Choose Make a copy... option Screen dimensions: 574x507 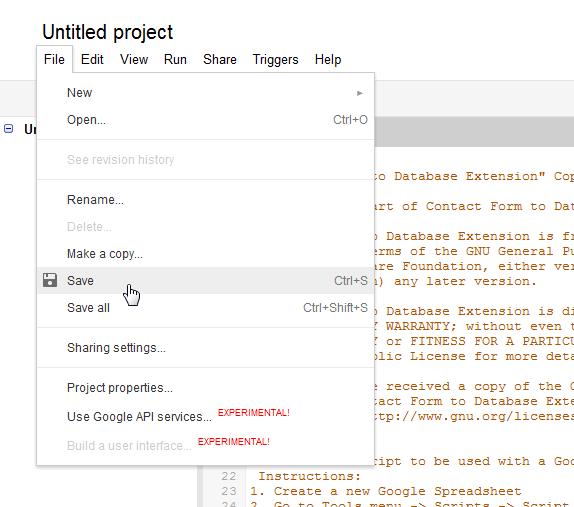pos(205,254)
